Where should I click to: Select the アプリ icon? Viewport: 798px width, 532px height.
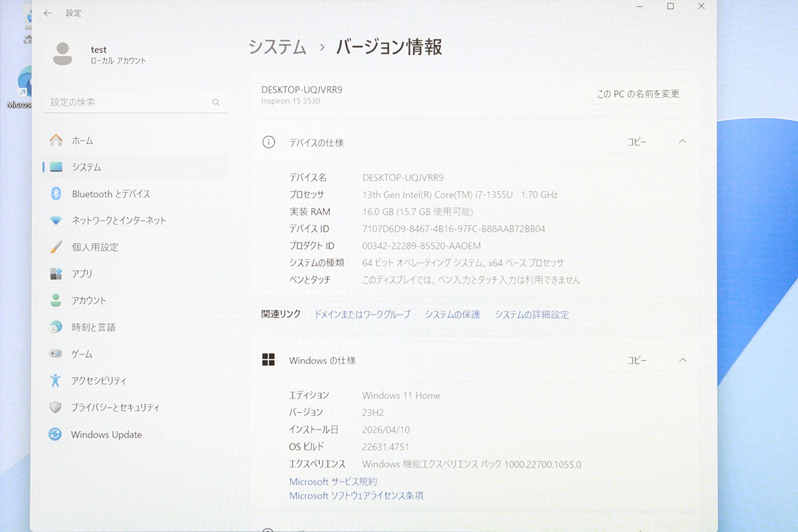[x=56, y=273]
